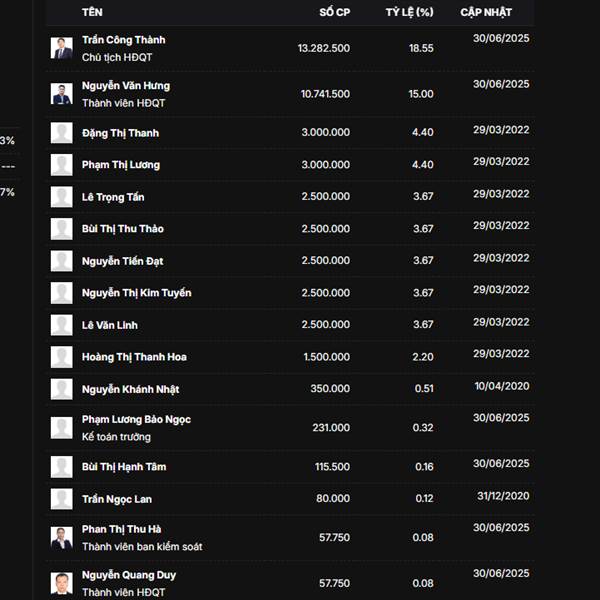Open Nguyễn Quang Duy's avatar
This screenshot has width=600, height=600.
pos(62,583)
